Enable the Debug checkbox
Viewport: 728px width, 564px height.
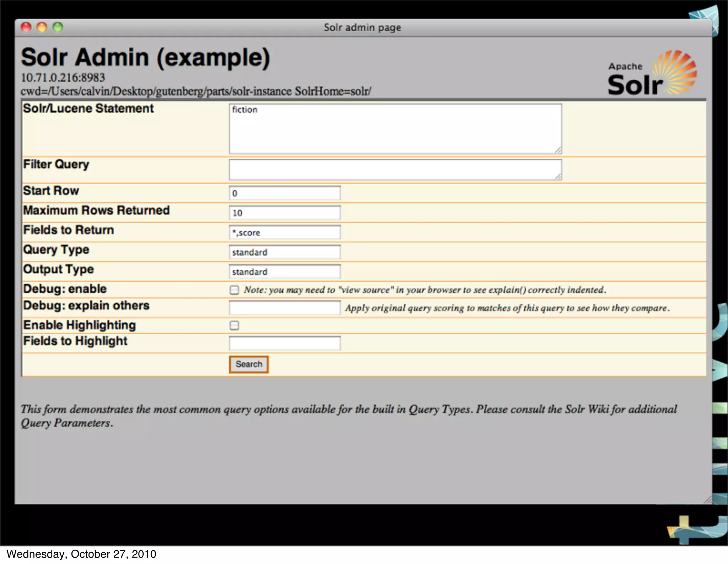coord(234,290)
